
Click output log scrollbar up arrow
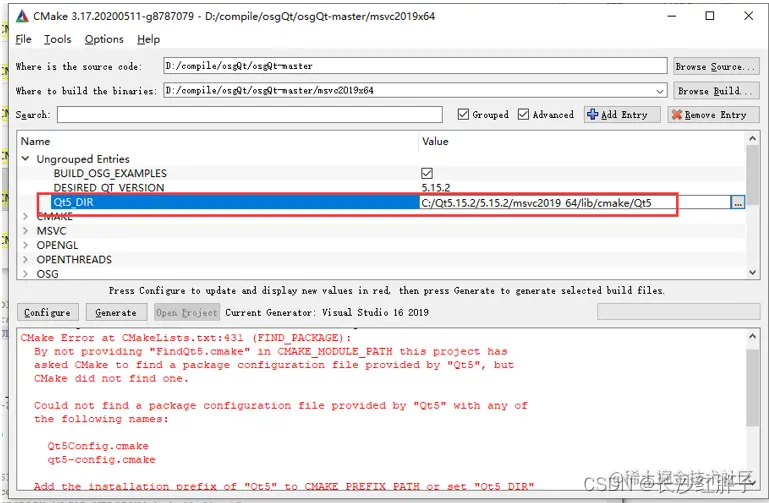(753, 336)
